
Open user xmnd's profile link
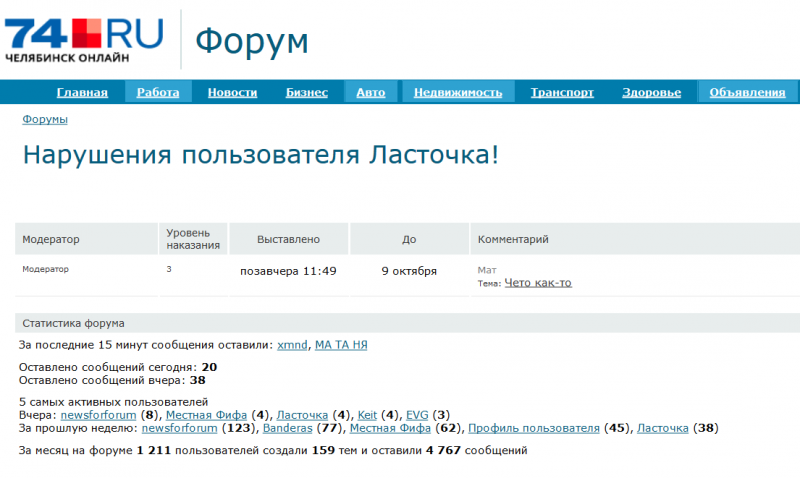tap(292, 345)
